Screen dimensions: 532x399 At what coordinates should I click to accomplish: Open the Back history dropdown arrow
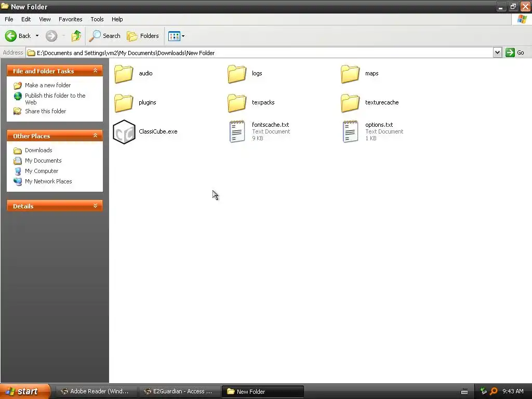point(37,36)
